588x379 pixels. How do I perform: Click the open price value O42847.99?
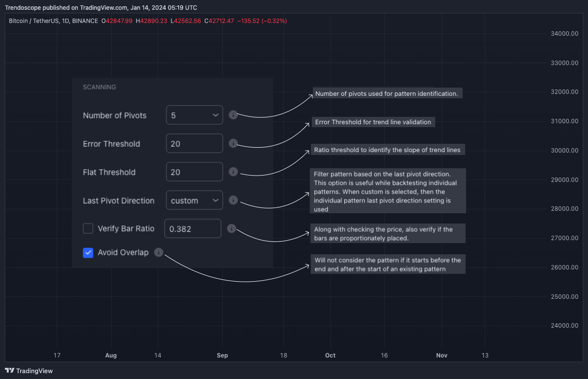[x=117, y=21]
